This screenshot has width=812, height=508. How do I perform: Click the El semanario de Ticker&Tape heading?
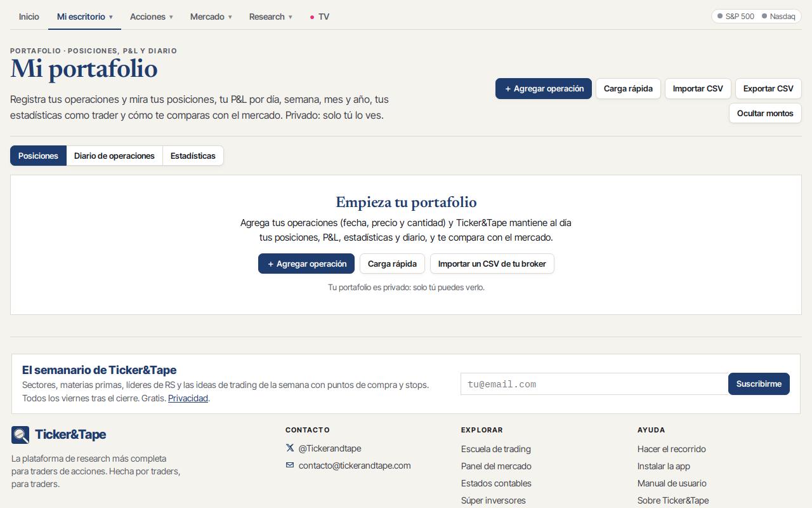[99, 370]
